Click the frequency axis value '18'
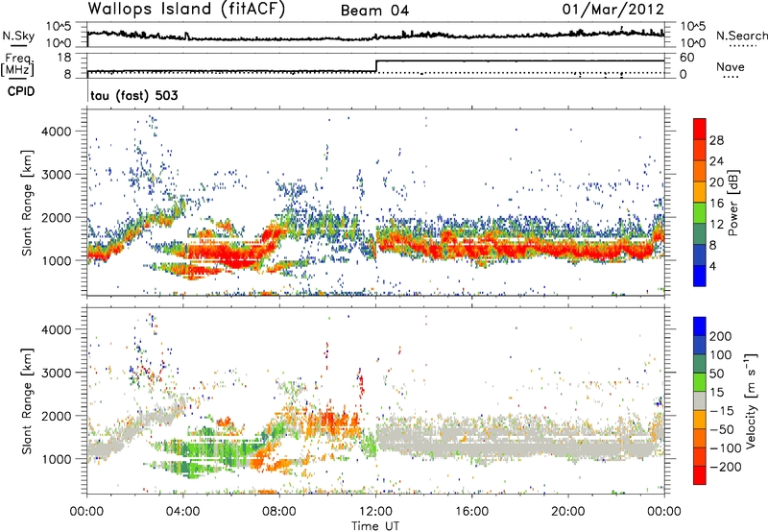This screenshot has width=768, height=532. (64, 58)
